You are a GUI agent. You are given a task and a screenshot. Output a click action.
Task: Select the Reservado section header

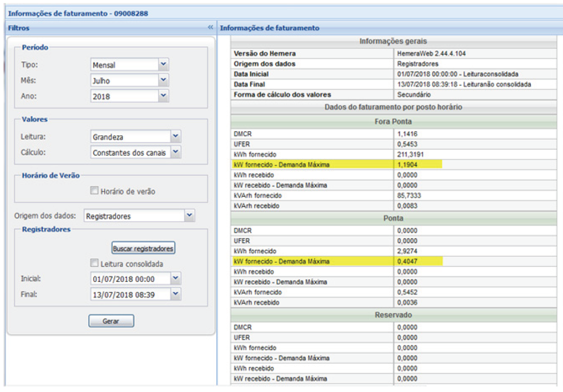393,315
